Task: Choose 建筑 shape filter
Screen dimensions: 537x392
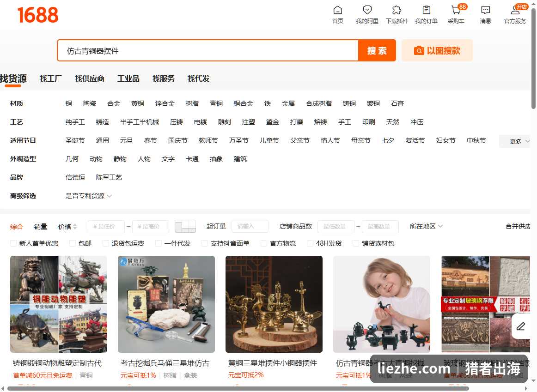Action: [240, 159]
